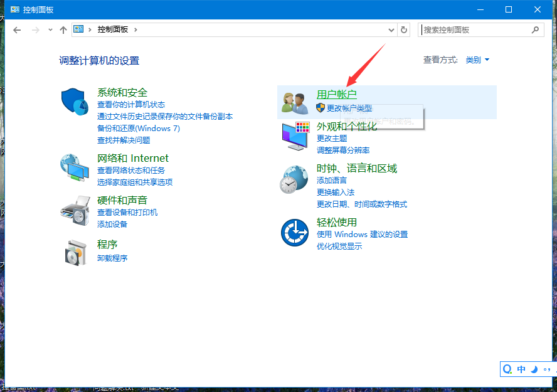This screenshot has height=392, width=557.
Task: Click the 程序 disc box icon
Action: 76,253
